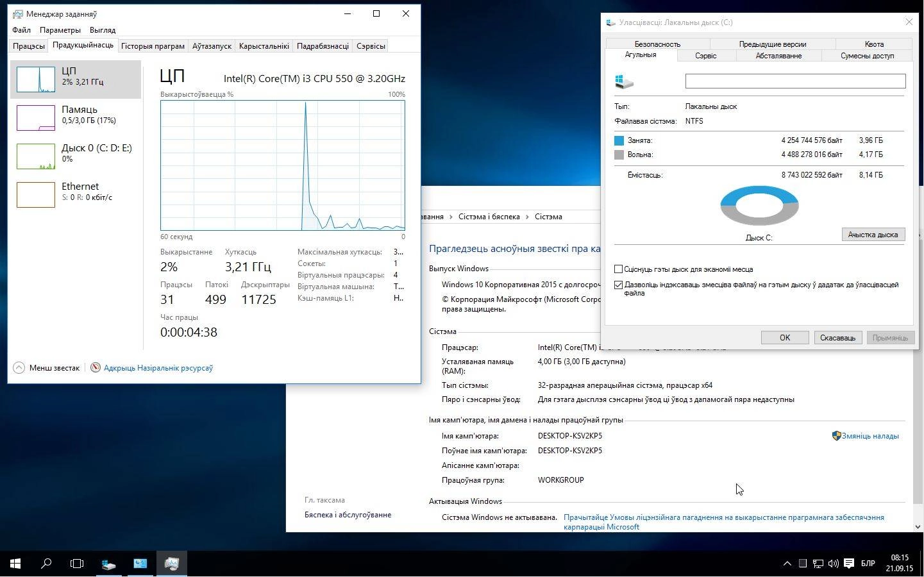Open Microsoft license terms link
924x577 pixels.
click(723, 522)
